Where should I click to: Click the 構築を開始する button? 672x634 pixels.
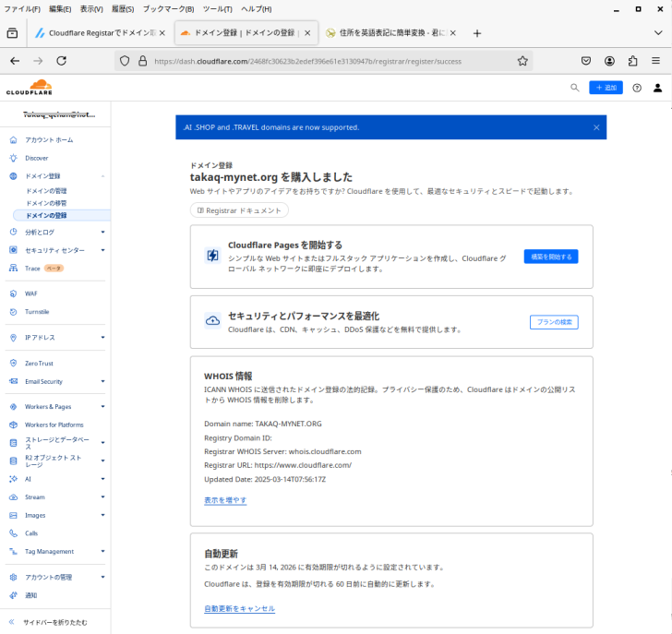click(551, 257)
